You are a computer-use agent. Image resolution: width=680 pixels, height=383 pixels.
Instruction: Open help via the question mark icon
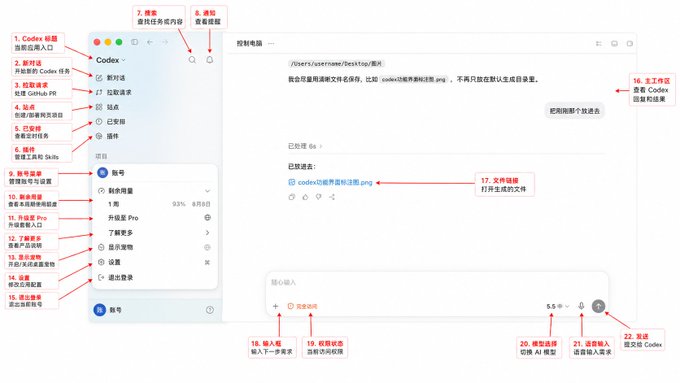click(x=210, y=310)
